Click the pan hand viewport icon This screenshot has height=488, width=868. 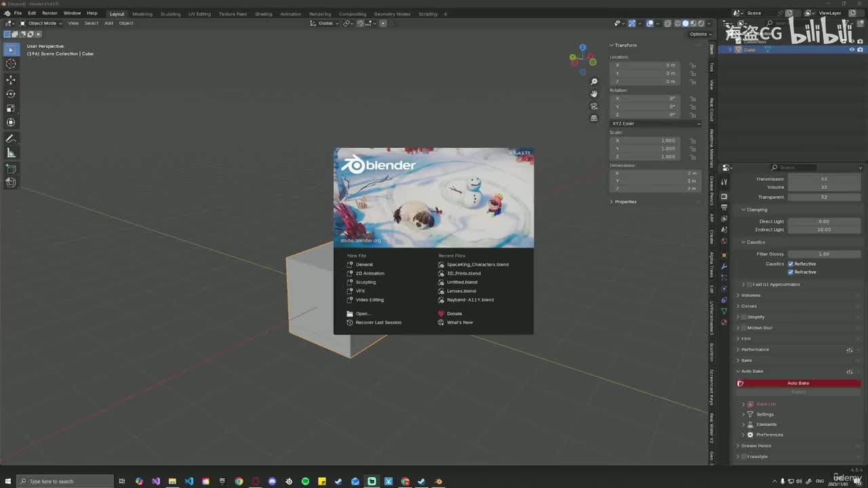[x=594, y=94]
